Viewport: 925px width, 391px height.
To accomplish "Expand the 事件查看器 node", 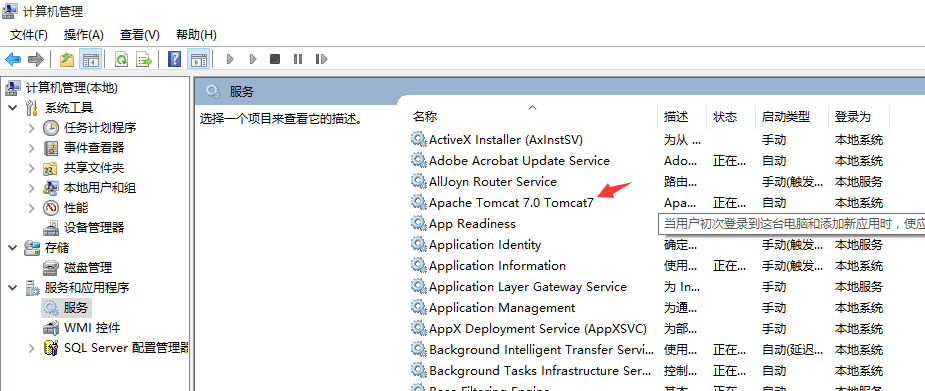I will (x=32, y=148).
